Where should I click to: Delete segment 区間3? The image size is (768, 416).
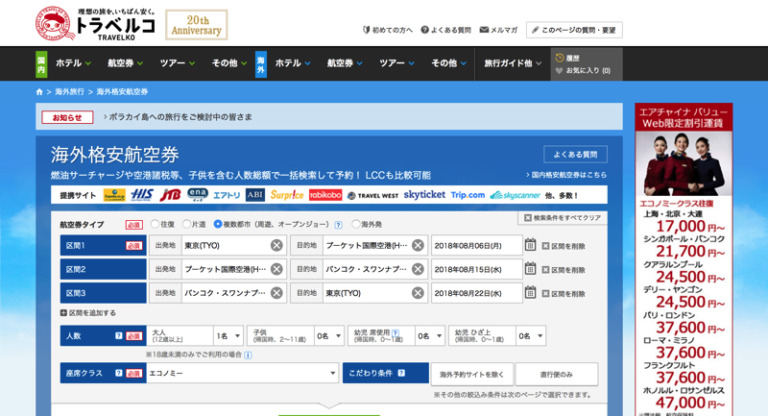pos(563,294)
